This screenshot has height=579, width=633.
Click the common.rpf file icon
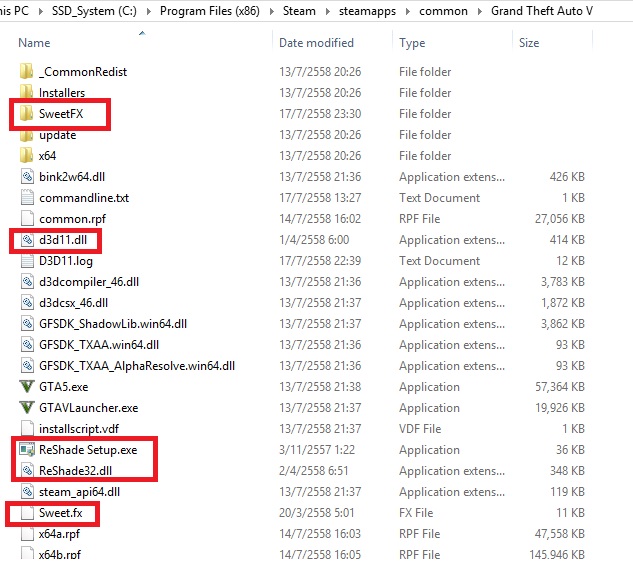[27, 218]
